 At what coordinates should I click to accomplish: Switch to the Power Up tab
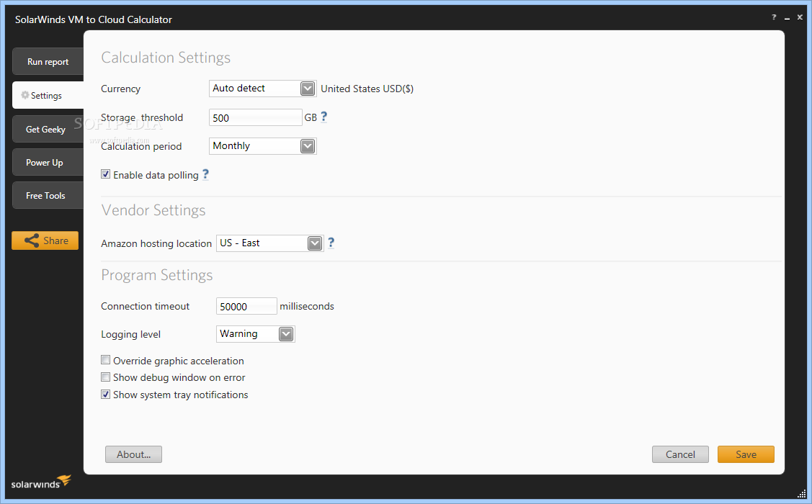coord(48,163)
